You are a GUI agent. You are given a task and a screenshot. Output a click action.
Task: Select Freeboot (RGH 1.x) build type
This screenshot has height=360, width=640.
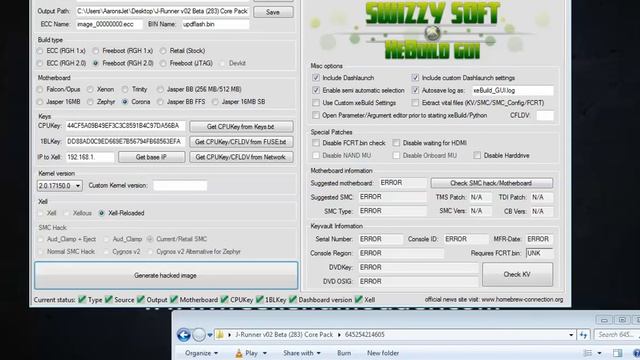(96, 51)
